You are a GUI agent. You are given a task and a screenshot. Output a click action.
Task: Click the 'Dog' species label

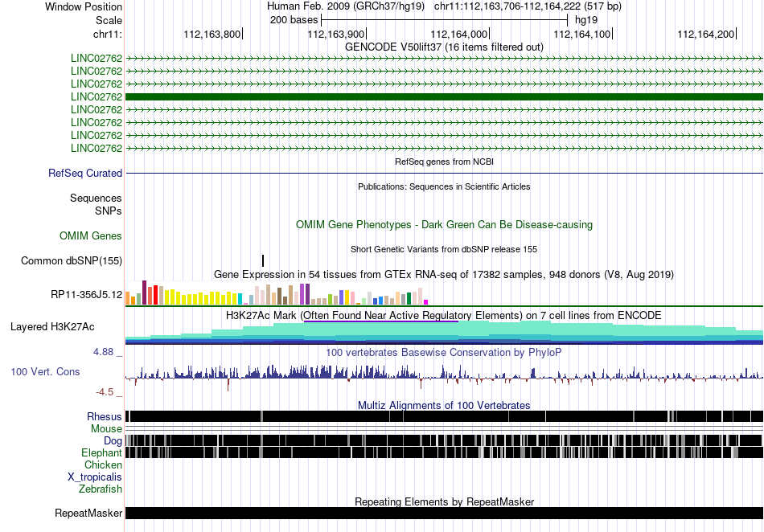coord(113,441)
